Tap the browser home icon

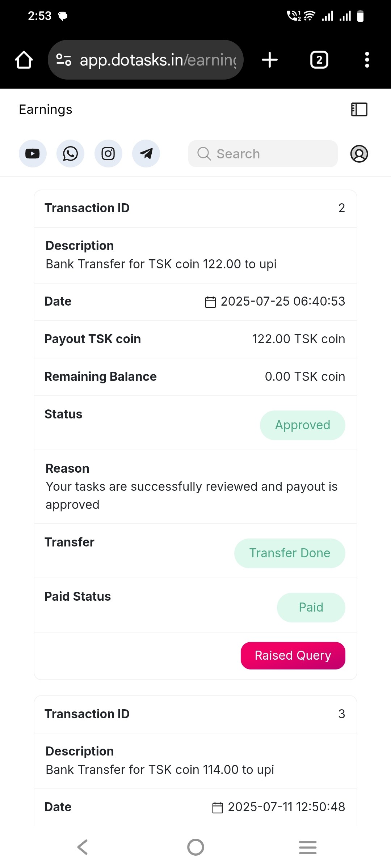tap(24, 60)
